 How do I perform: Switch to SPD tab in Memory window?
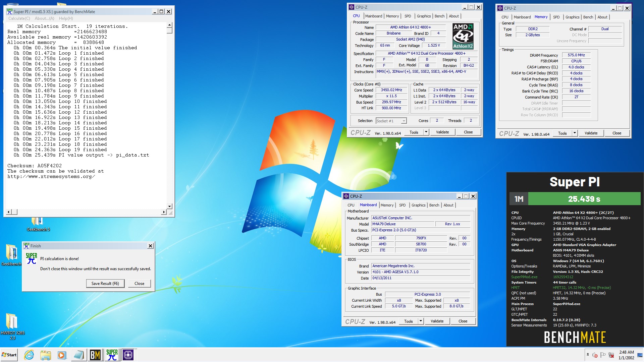(556, 17)
